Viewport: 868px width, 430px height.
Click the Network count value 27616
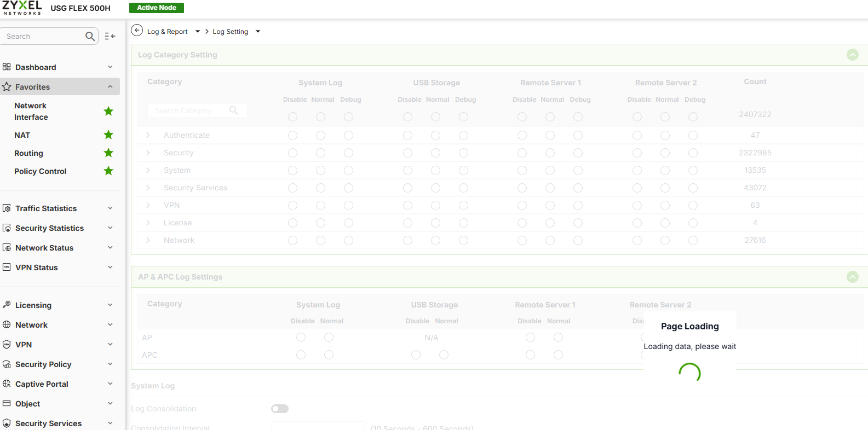[755, 240]
